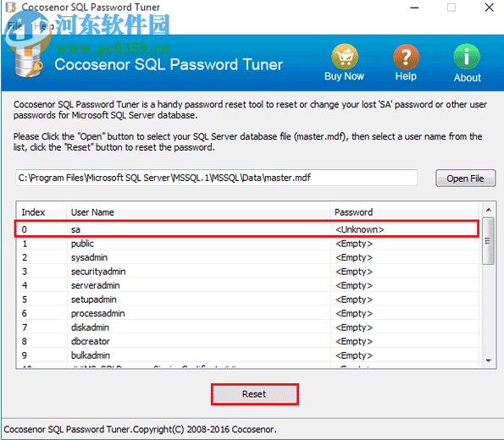Click the Reset button
The width and height of the screenshot is (504, 440).
(254, 394)
